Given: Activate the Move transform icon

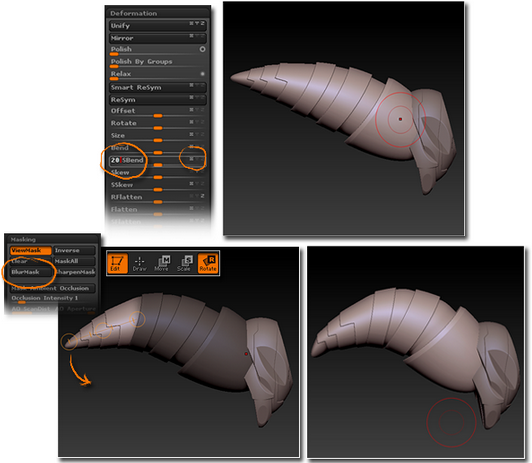Looking at the screenshot, I should 162,263.
